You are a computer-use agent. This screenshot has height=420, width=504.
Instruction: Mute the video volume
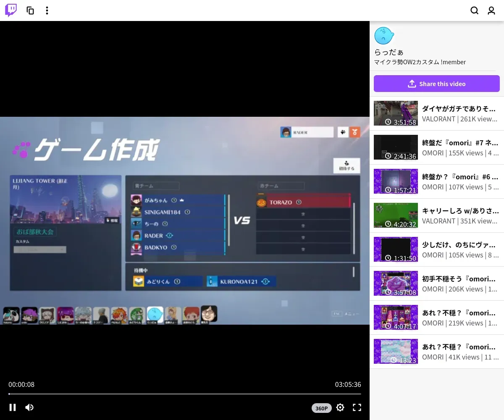pyautogui.click(x=29, y=407)
